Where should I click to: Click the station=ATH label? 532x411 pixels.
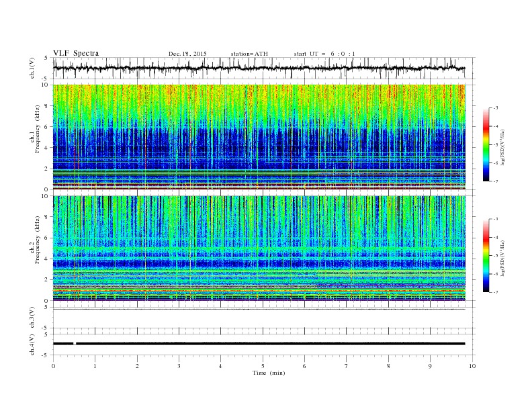(250, 53)
